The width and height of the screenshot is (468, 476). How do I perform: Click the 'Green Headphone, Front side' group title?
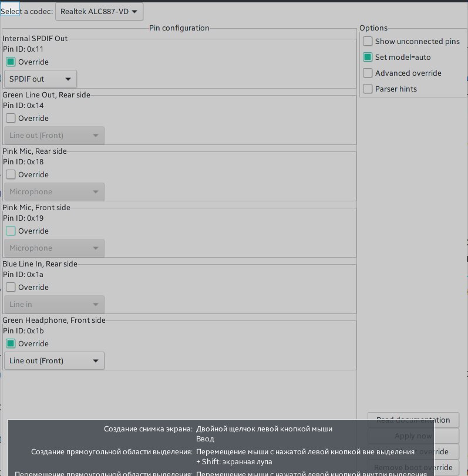click(x=54, y=320)
